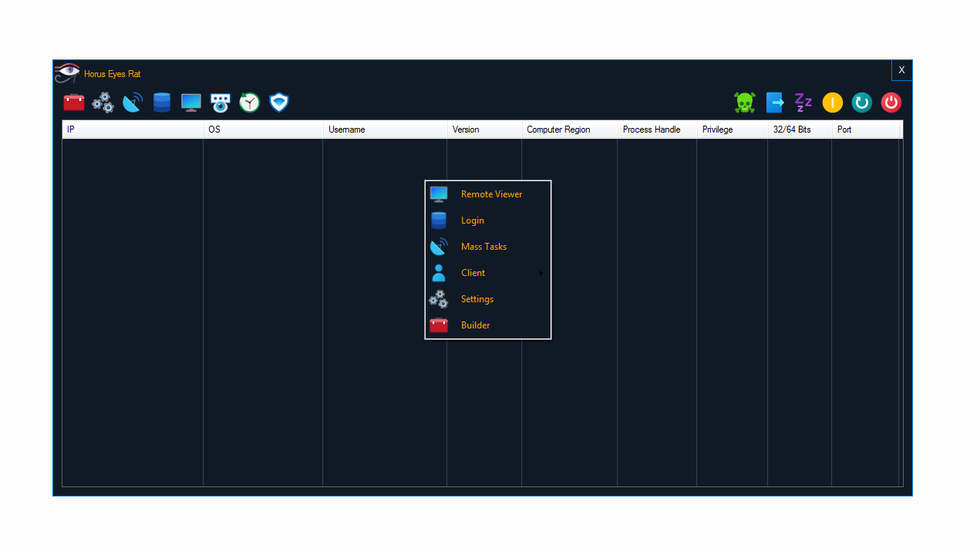
Task: Expand the Client submenu arrow
Action: [x=541, y=273]
